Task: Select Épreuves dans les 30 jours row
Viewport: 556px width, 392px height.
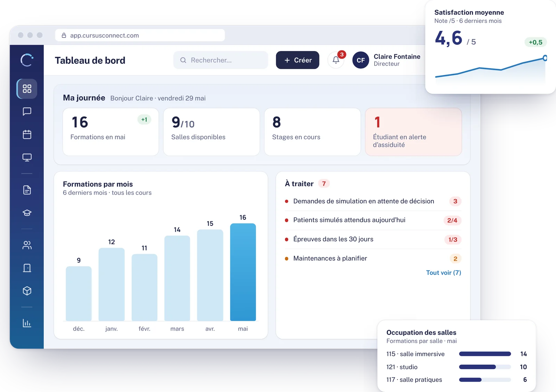Action: pyautogui.click(x=373, y=239)
